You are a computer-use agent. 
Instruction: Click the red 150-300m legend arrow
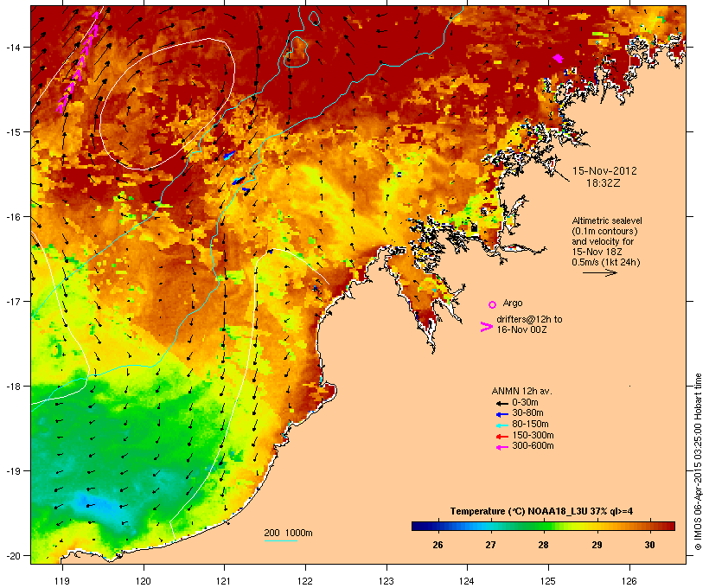point(501,437)
